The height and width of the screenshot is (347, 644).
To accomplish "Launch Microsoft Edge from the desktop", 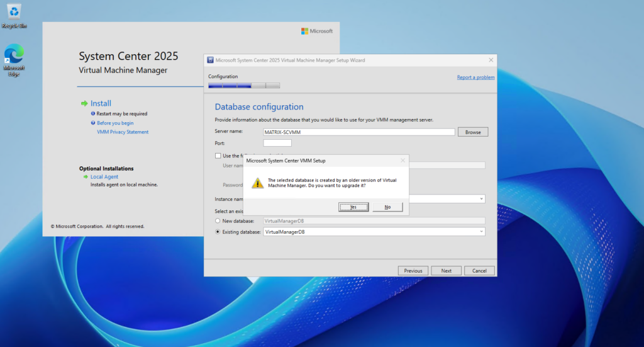I will click(14, 60).
